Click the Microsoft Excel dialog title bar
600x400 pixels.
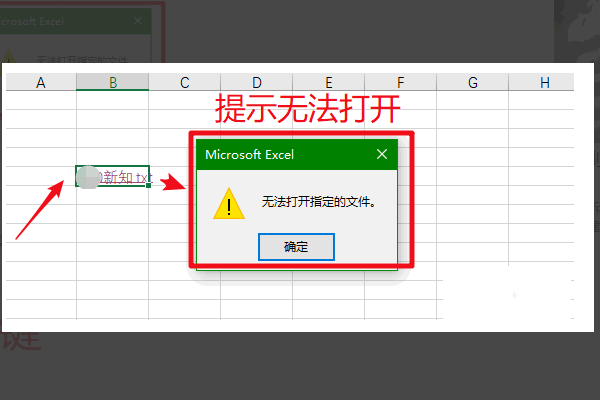click(297, 154)
